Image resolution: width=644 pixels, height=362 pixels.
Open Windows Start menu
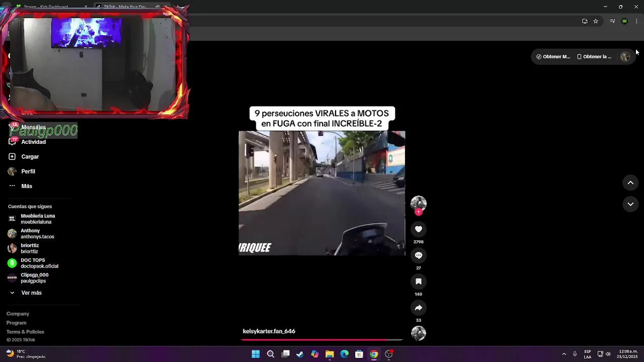[x=256, y=354]
